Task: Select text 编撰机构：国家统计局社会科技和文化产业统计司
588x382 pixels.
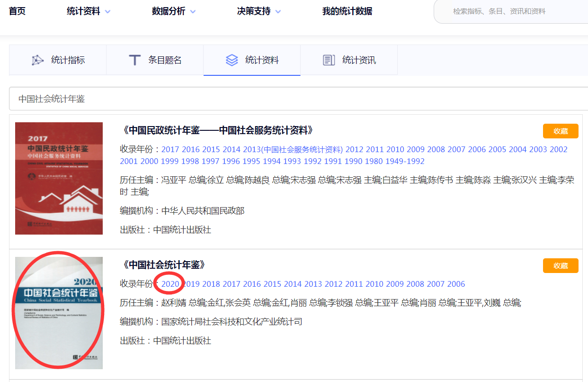Action: pos(211,322)
